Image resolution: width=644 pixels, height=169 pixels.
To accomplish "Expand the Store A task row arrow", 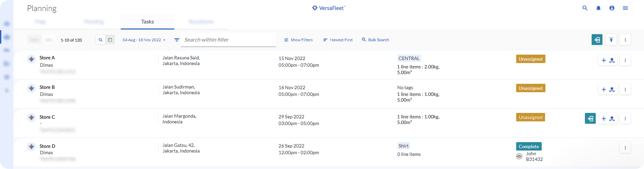I will [x=31, y=59].
